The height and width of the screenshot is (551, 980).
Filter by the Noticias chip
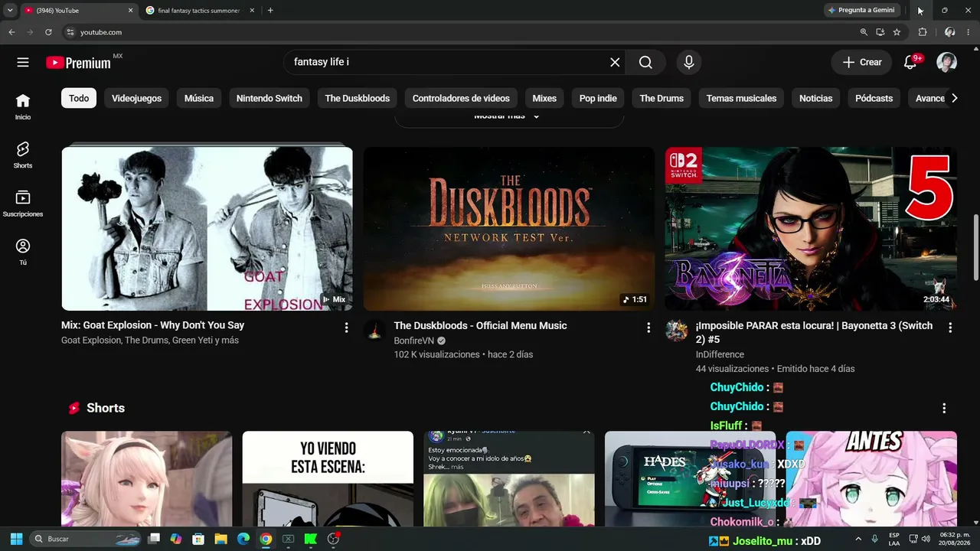816,98
